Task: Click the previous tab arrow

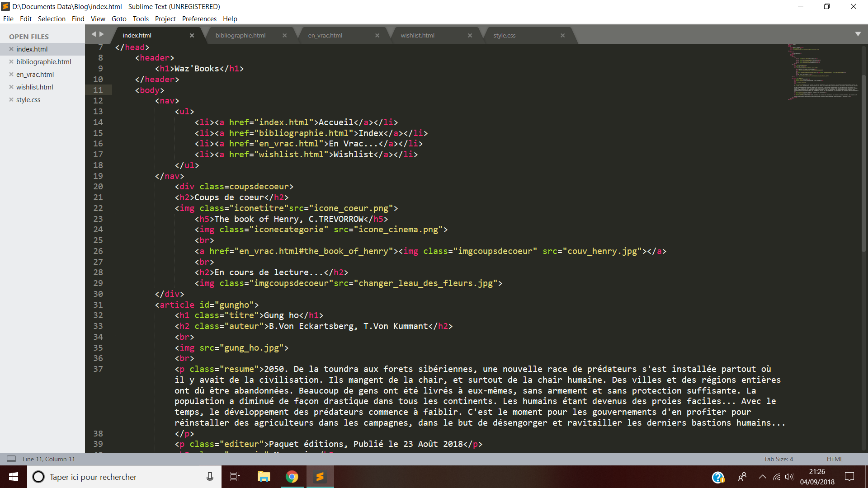Action: pyautogui.click(x=94, y=34)
